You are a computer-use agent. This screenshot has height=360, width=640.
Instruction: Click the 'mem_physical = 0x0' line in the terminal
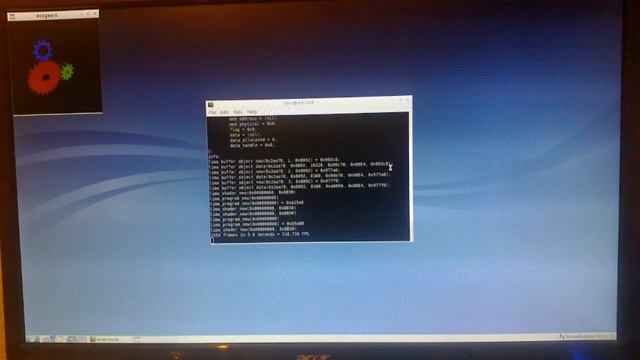point(252,124)
